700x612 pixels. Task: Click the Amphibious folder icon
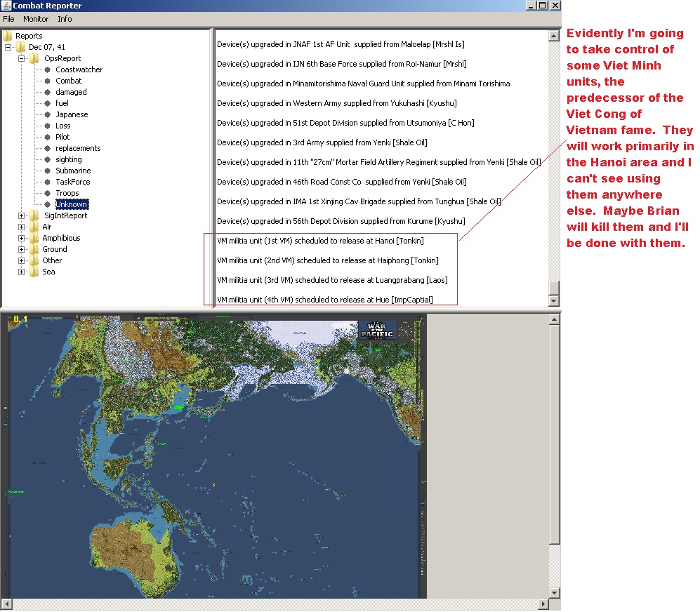point(34,238)
